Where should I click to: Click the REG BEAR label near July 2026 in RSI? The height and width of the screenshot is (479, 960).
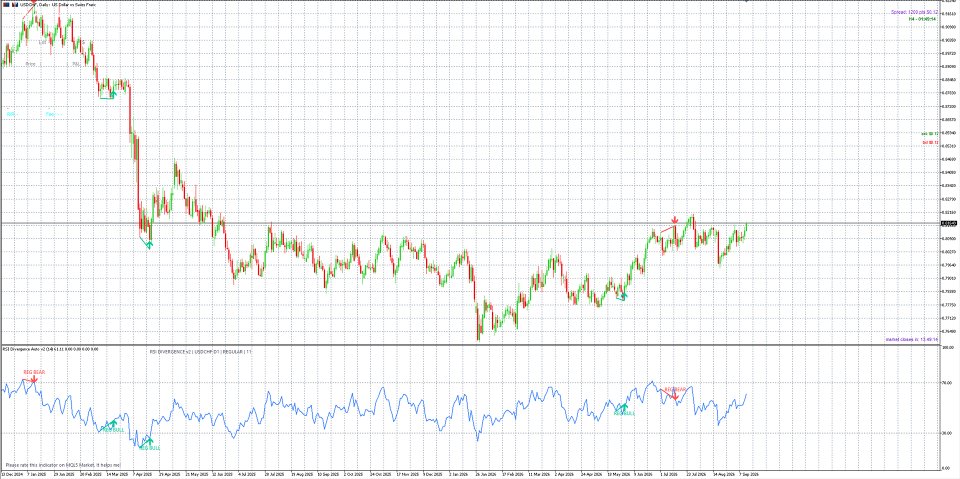click(675, 389)
